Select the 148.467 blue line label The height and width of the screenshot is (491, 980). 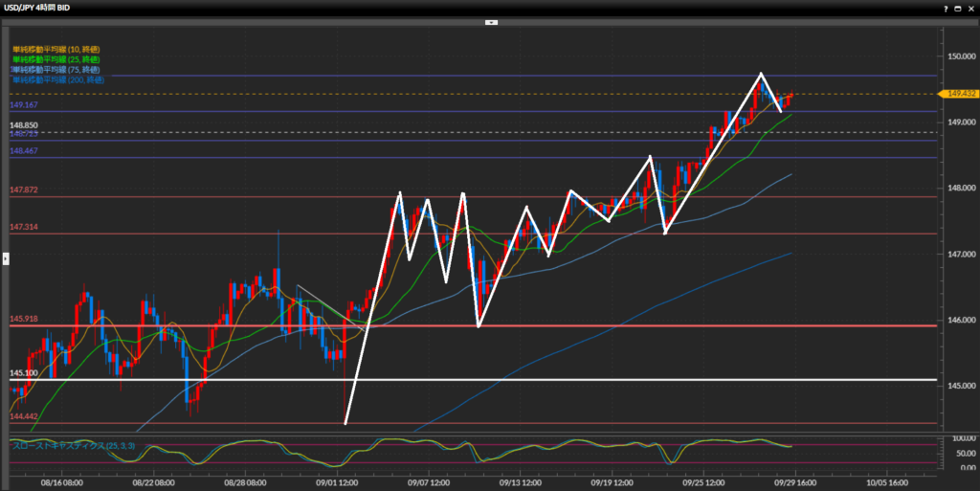(23, 151)
